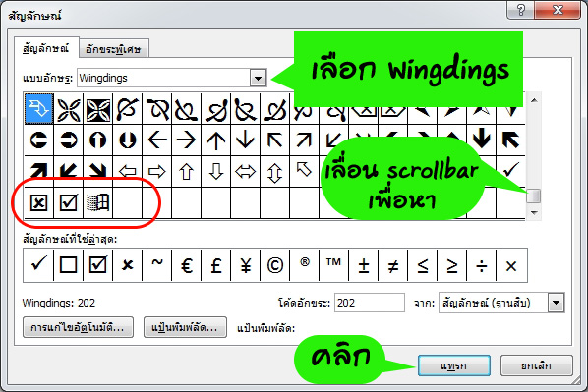
Task: Insert the copyright © from recent symbols
Action: [x=275, y=265]
